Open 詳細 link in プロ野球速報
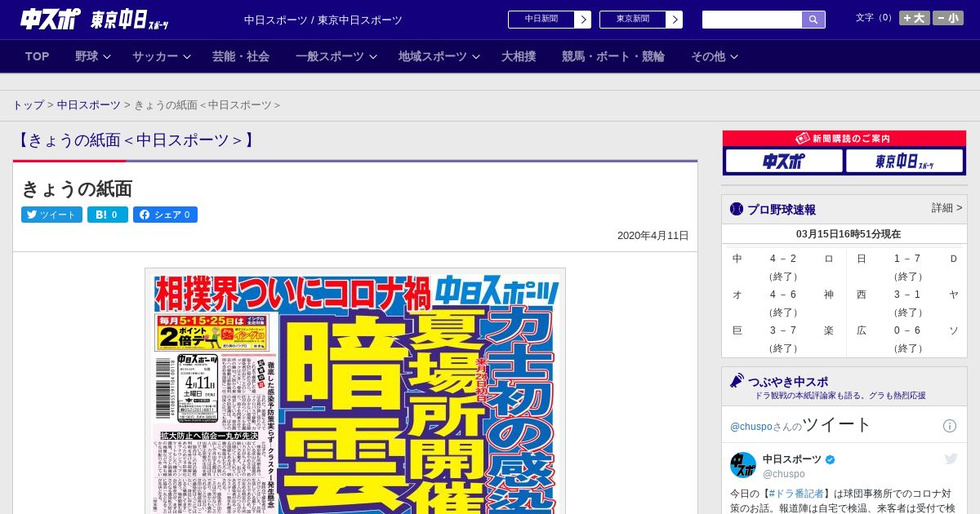Image resolution: width=980 pixels, height=514 pixels. coord(947,208)
